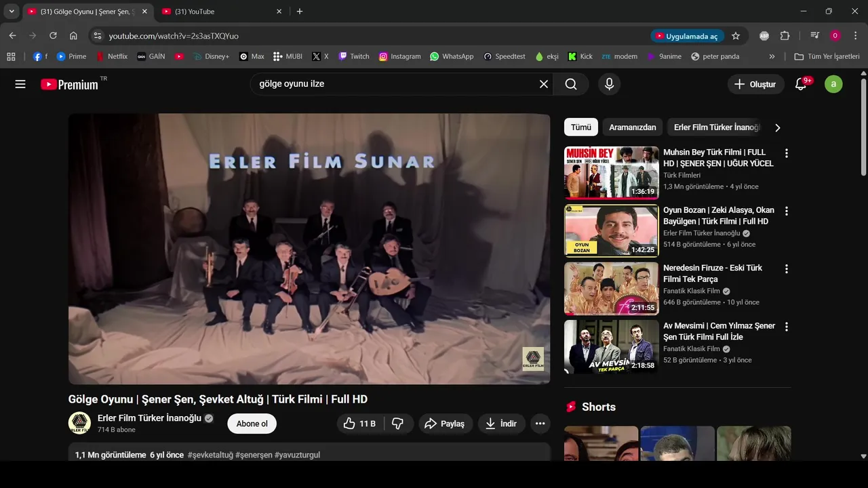868x488 pixels.
Task: Open the Chrome profile icon
Action: (x=835, y=36)
